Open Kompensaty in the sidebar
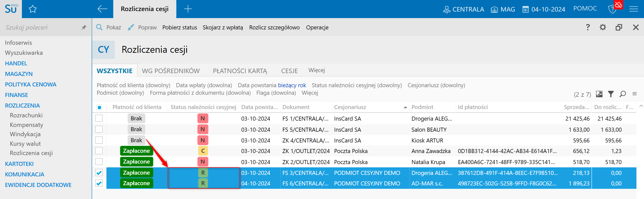Viewport: 644px width, 199px height. click(x=26, y=125)
